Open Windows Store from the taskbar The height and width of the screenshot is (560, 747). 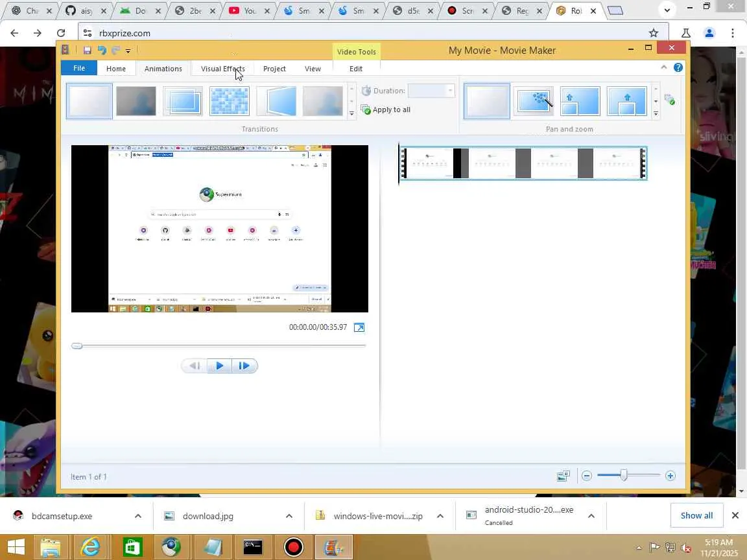point(132,547)
